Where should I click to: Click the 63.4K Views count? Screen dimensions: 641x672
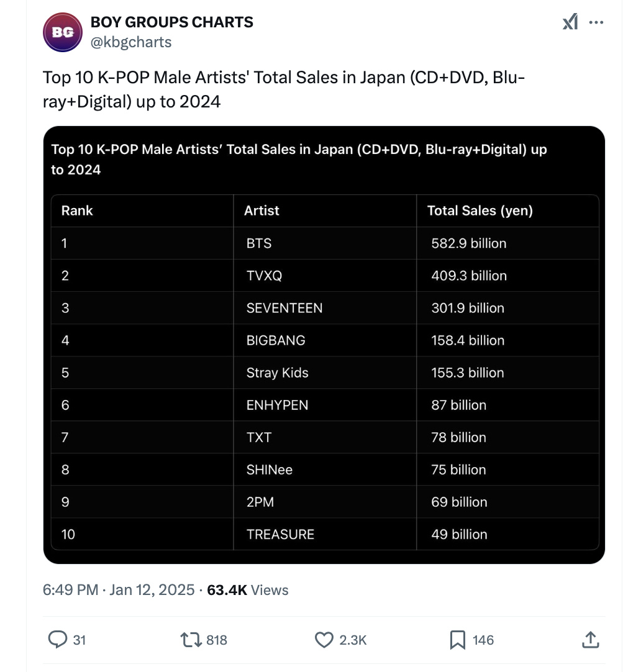(x=248, y=590)
